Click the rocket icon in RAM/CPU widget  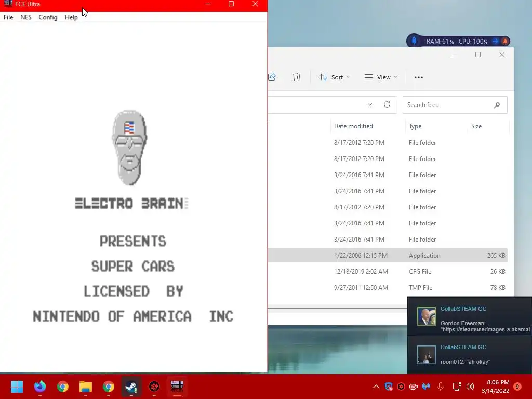coord(414,41)
